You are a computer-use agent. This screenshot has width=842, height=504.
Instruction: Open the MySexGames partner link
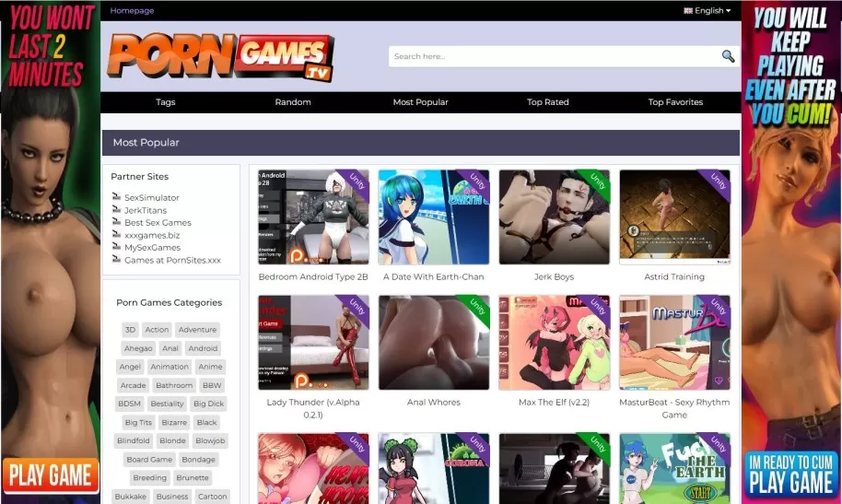pyautogui.click(x=153, y=248)
